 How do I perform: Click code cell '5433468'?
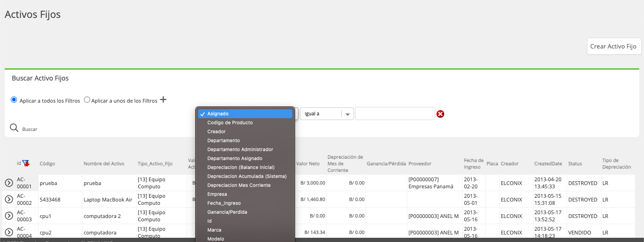point(51,200)
